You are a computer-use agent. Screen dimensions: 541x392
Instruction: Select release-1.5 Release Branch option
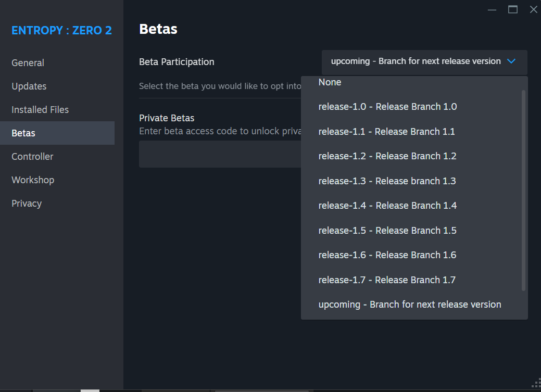[387, 231]
